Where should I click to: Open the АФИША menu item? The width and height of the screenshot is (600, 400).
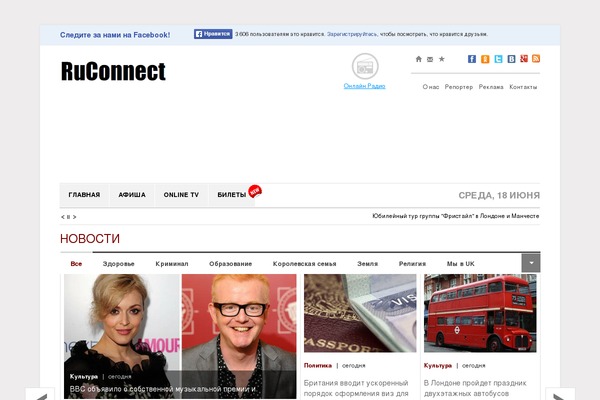point(132,195)
